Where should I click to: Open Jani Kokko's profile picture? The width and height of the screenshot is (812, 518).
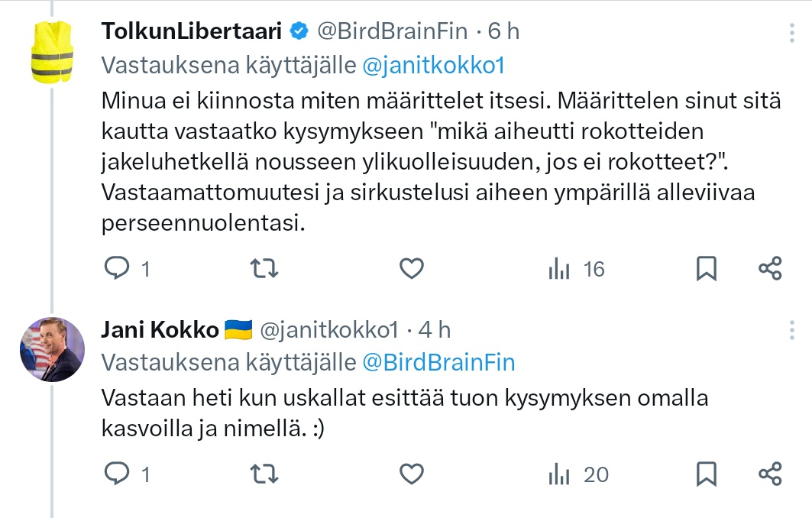coord(52,350)
